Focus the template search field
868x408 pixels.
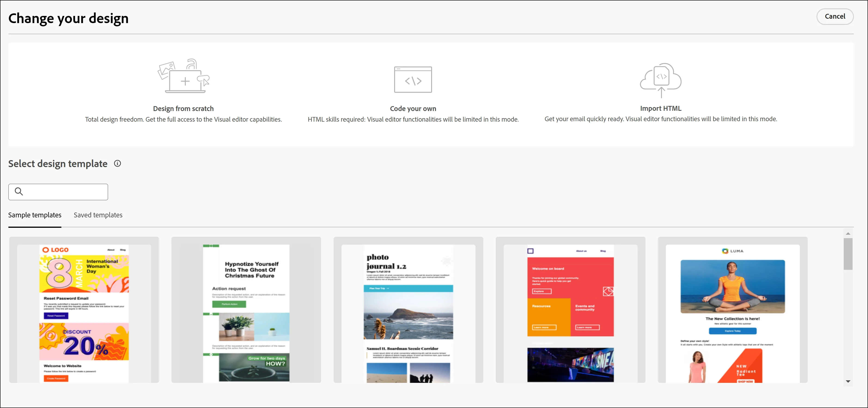[x=58, y=192]
